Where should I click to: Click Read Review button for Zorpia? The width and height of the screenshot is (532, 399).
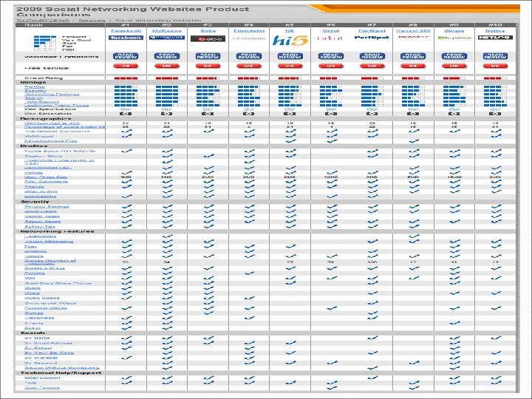454,56
